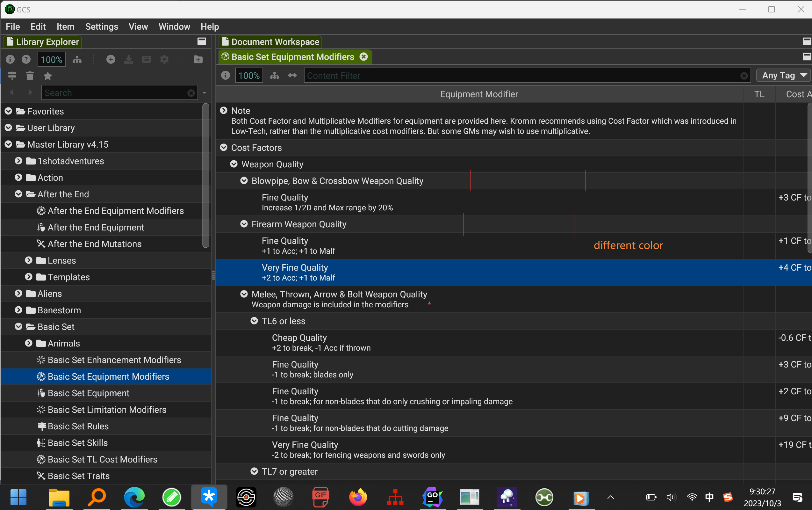Image resolution: width=812 pixels, height=510 pixels.
Task: Maximize the Library Explorer dock panel
Action: pos(202,41)
